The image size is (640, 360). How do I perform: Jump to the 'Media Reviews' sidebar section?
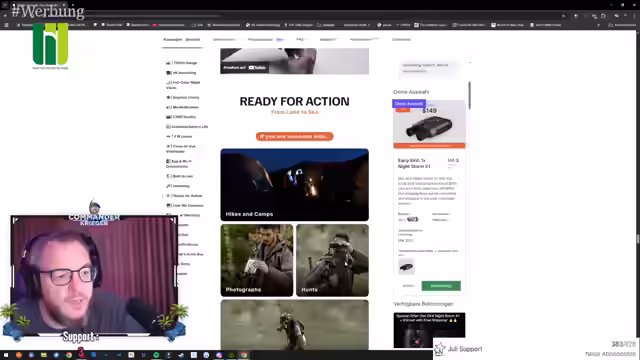click(x=182, y=107)
